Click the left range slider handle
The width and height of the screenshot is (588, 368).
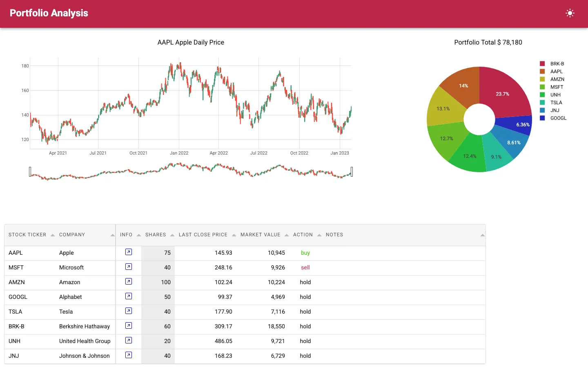(30, 172)
